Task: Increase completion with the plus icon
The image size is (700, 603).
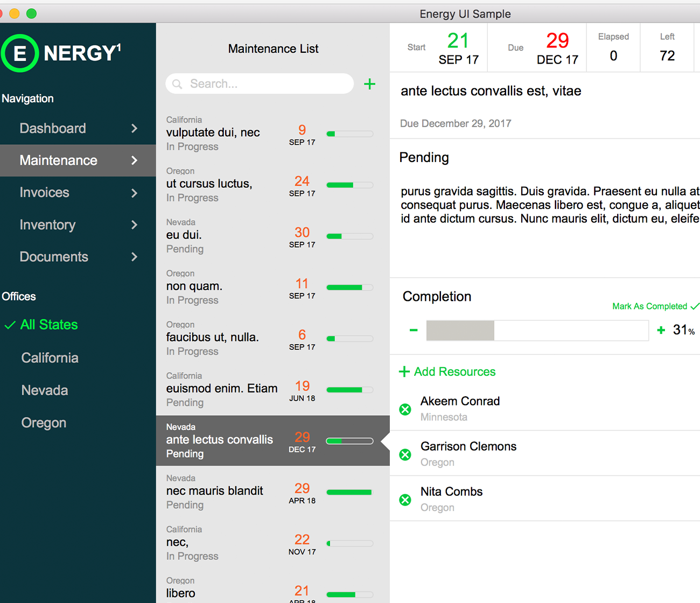Action: 661,330
